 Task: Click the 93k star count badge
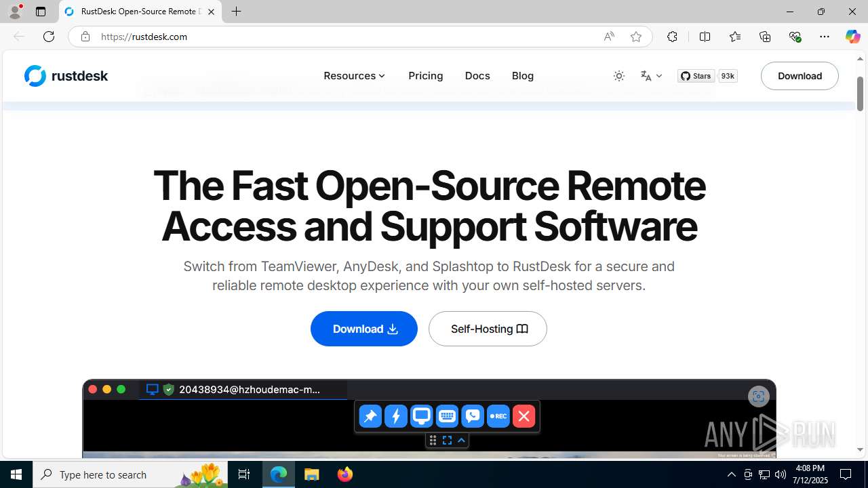point(728,76)
